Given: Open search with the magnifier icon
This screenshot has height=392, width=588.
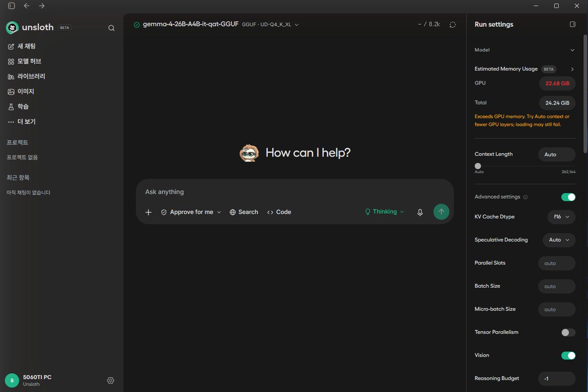Looking at the screenshot, I should point(111,28).
